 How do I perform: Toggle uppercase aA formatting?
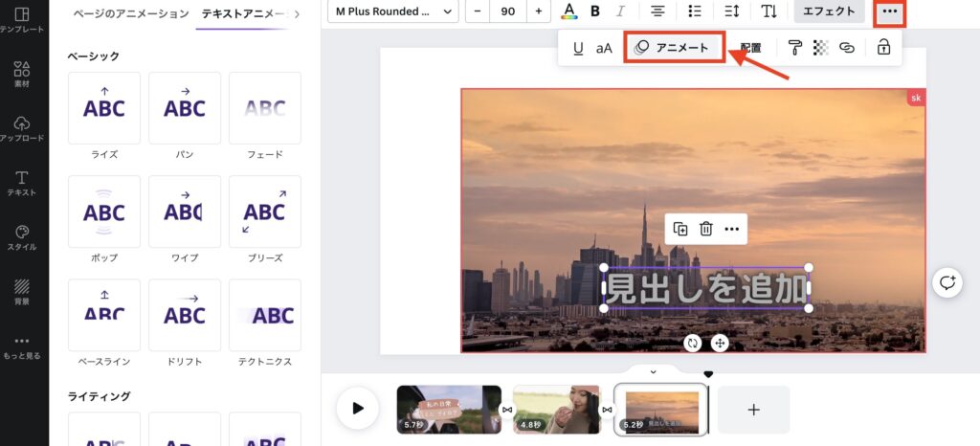pyautogui.click(x=604, y=48)
